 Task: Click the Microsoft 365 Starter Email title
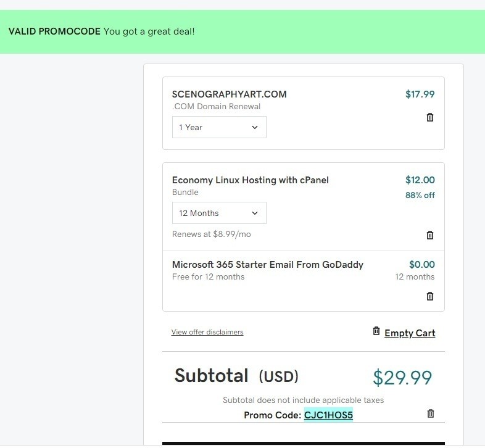(267, 265)
